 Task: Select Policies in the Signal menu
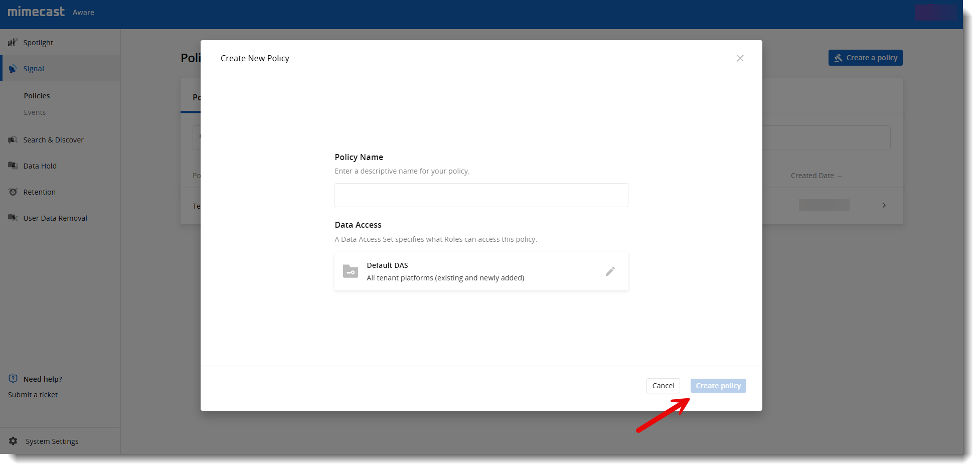pyautogui.click(x=37, y=95)
